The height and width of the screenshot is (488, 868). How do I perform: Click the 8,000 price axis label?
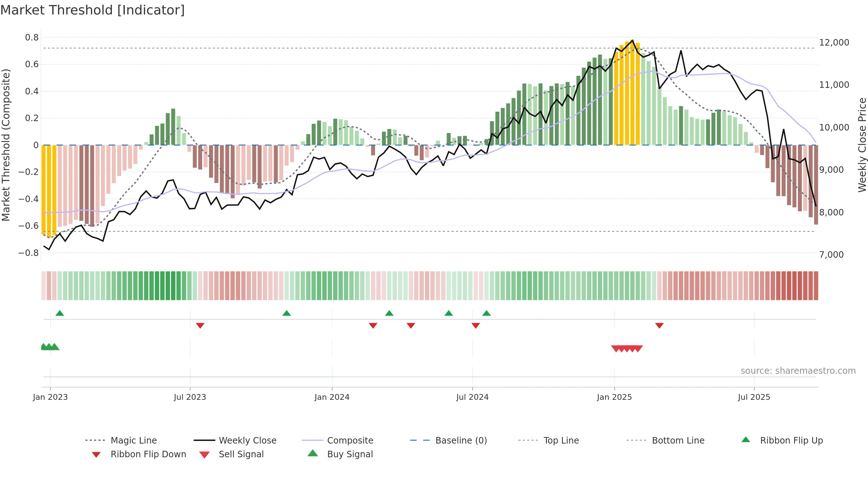[x=831, y=213]
